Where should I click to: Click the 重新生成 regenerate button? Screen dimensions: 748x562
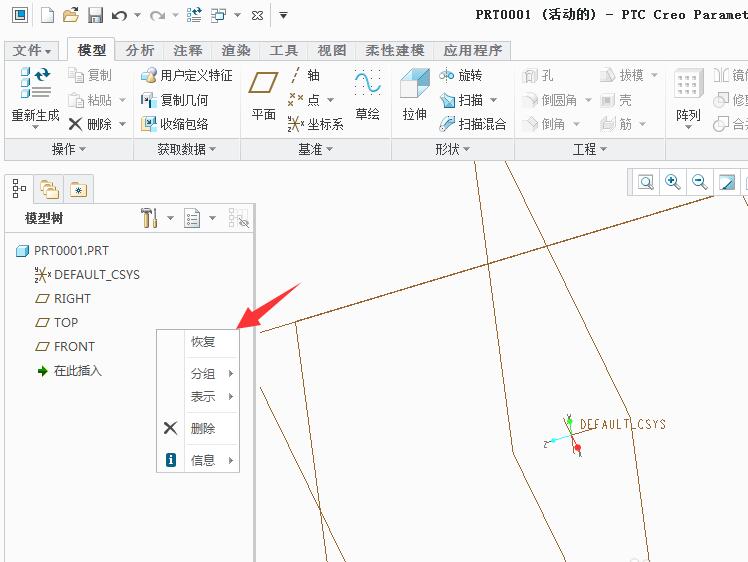click(x=35, y=97)
